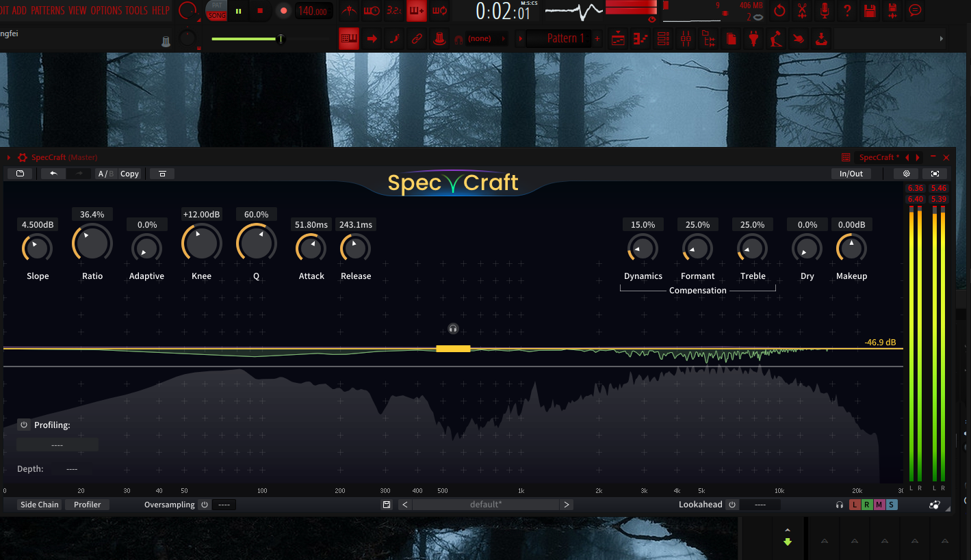Viewport: 971px width, 560px height.
Task: Switch to SONG playback mode
Action: coord(217,15)
